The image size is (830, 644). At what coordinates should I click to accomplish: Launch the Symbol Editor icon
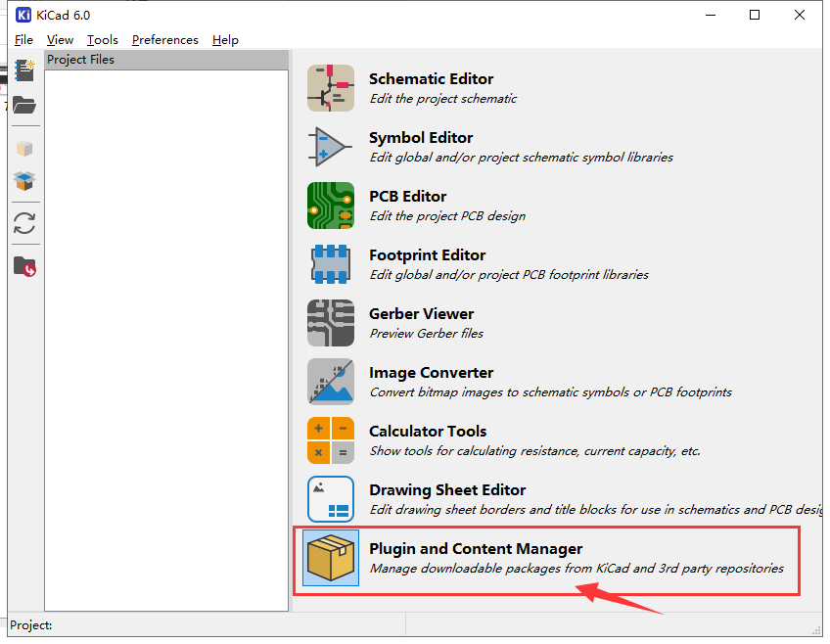click(x=331, y=147)
